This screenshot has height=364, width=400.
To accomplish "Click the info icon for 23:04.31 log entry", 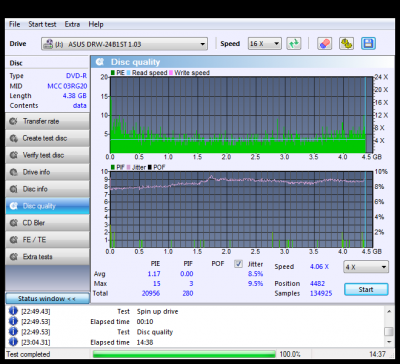I will 13,342.
